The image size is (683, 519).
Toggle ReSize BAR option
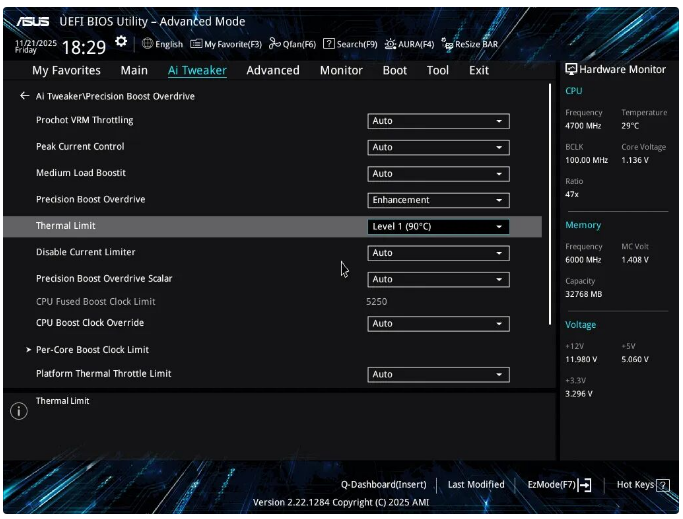469,44
